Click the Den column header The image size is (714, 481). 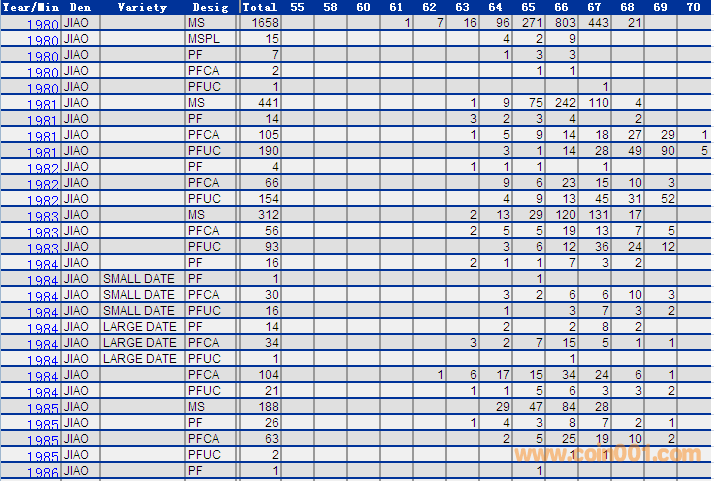(x=80, y=7)
